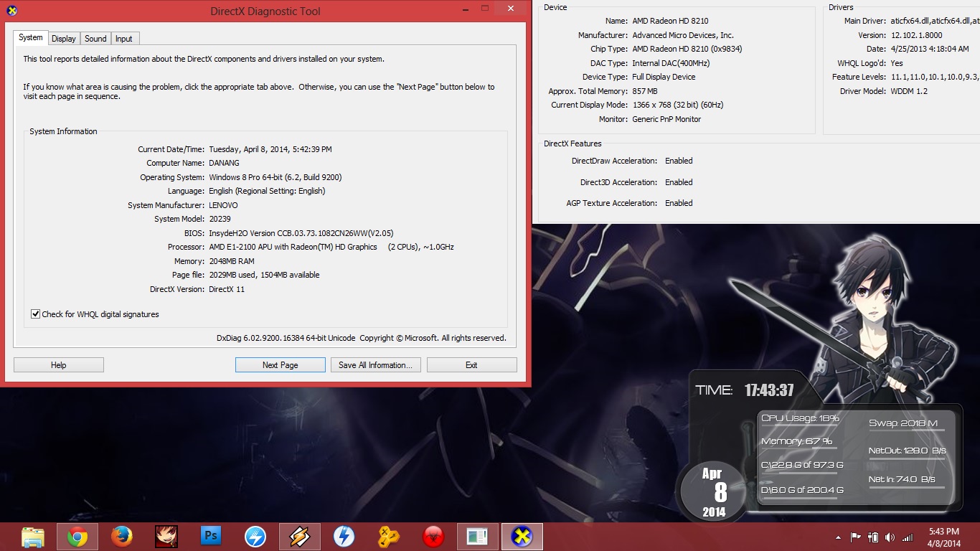980x551 pixels.
Task: Click the Help button
Action: (59, 365)
